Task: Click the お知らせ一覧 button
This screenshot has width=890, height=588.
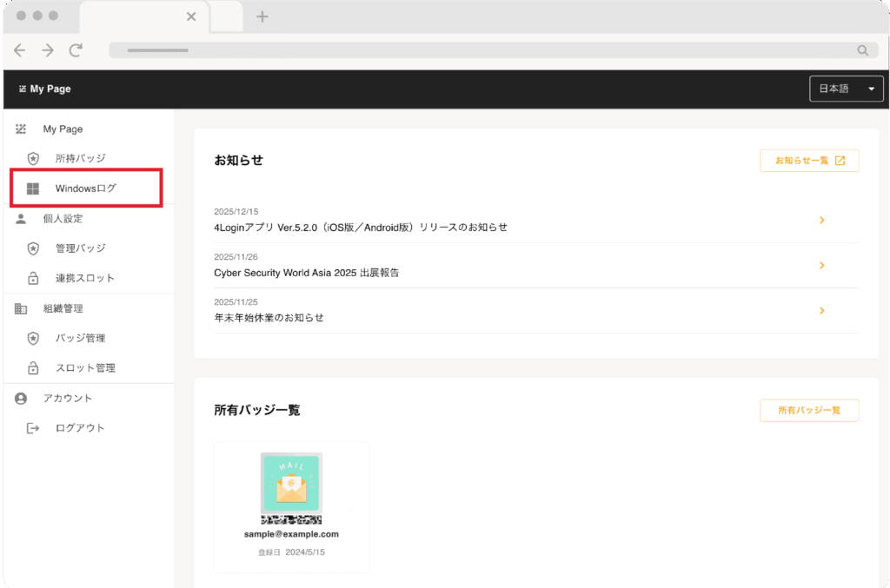Action: click(x=809, y=161)
